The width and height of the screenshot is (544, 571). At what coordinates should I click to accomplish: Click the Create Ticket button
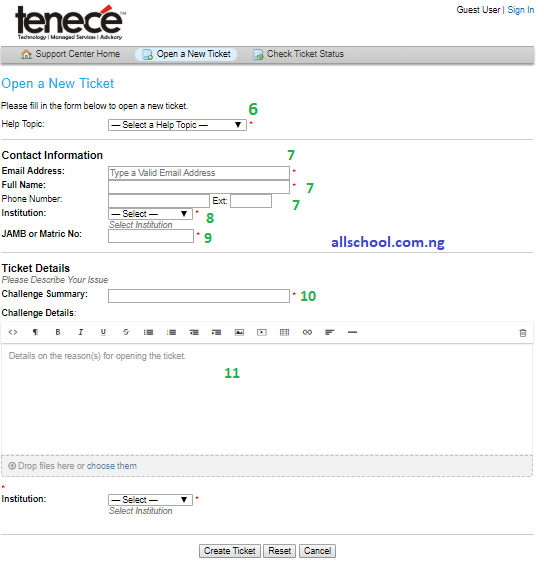230,551
